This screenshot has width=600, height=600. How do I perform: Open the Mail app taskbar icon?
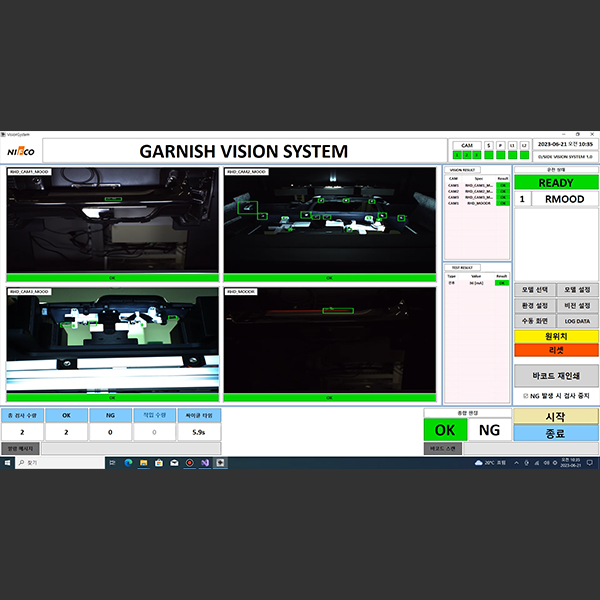tap(174, 463)
